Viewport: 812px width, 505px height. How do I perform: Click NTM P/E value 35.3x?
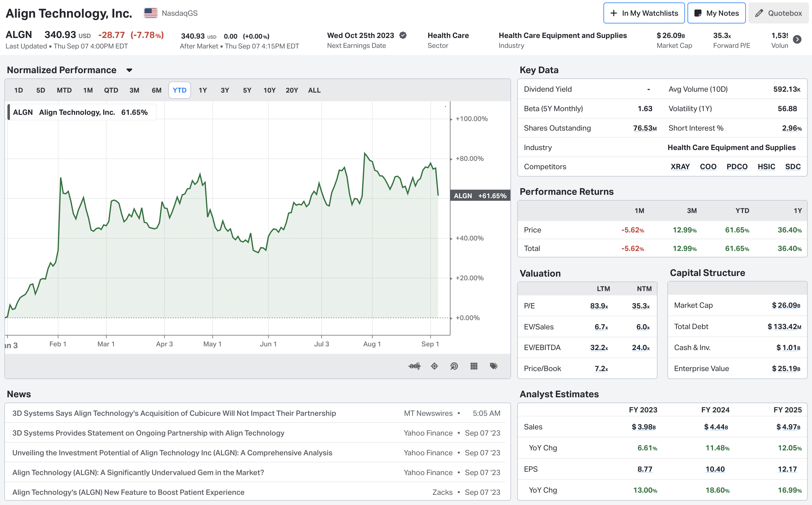pyautogui.click(x=641, y=306)
